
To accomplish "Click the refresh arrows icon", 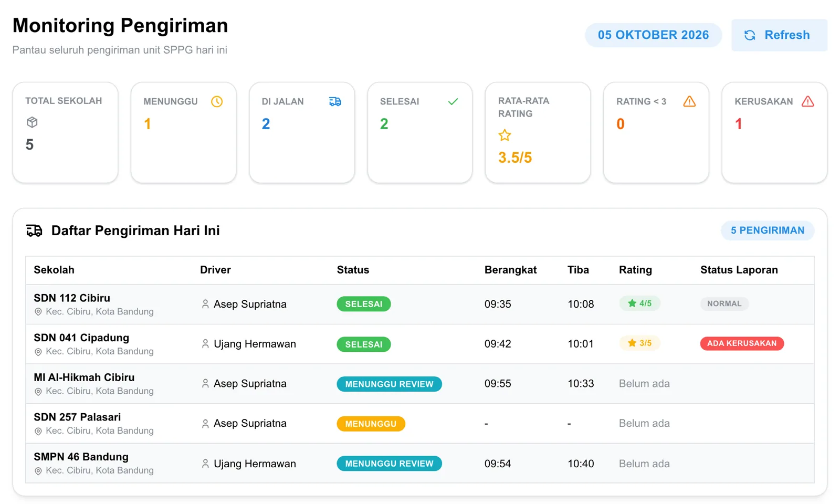I will click(750, 35).
